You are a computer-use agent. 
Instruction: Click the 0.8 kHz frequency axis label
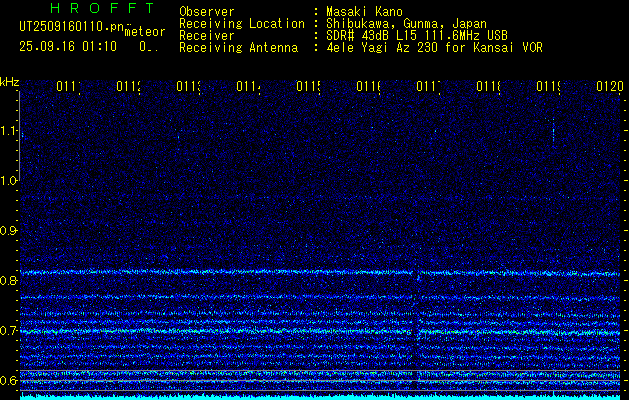[x=9, y=280]
